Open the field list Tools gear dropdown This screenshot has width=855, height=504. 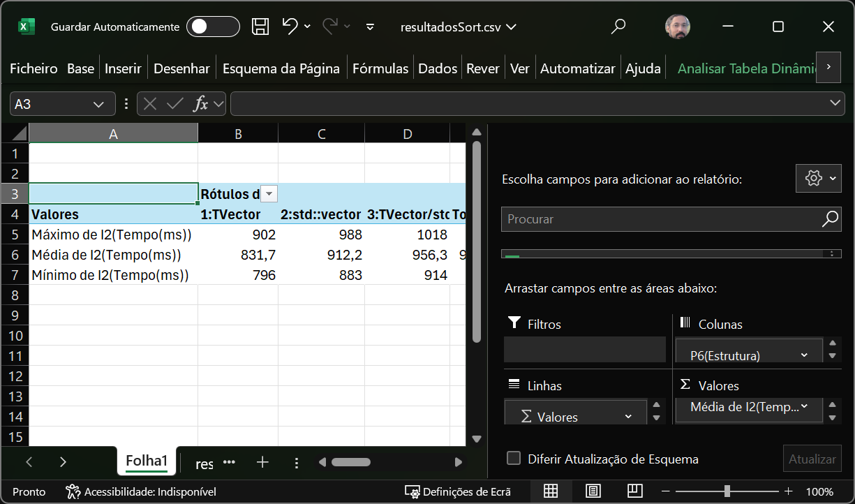click(819, 179)
